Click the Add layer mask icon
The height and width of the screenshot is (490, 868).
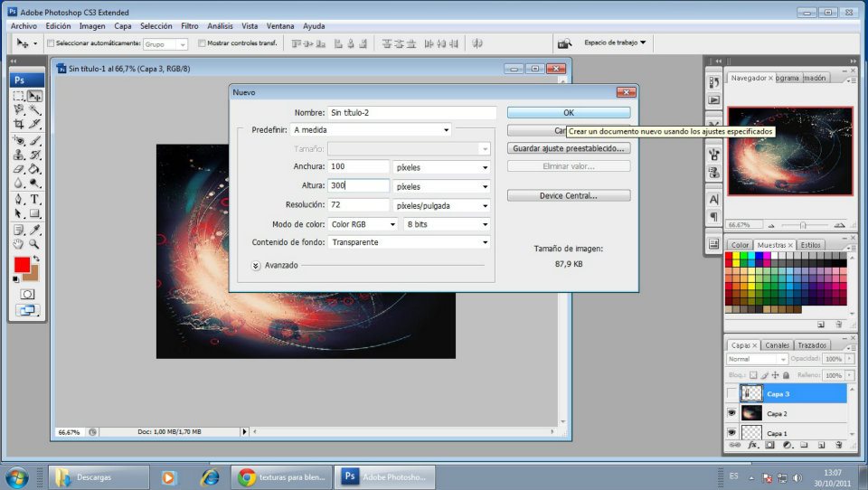point(769,445)
